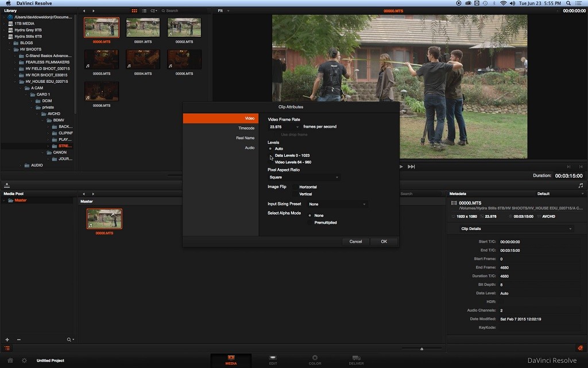
Task: Switch to DELIVER page
Action: 356,360
